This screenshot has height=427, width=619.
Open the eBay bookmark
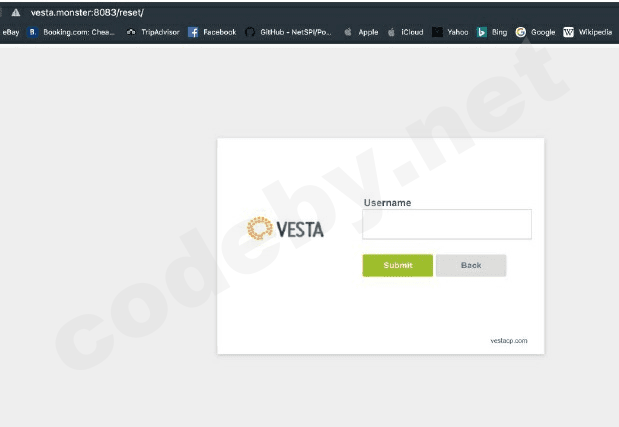[11, 32]
